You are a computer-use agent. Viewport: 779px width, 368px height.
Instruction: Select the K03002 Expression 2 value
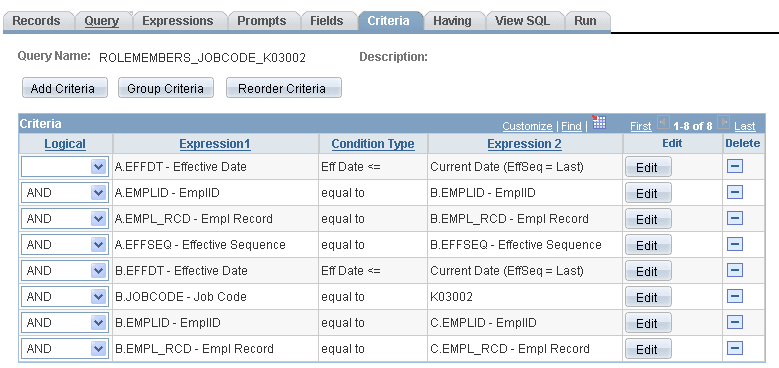[x=452, y=297]
